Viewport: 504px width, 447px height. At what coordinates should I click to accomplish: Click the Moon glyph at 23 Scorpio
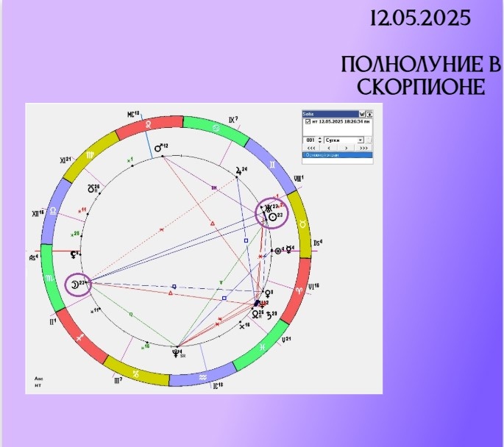click(x=74, y=285)
